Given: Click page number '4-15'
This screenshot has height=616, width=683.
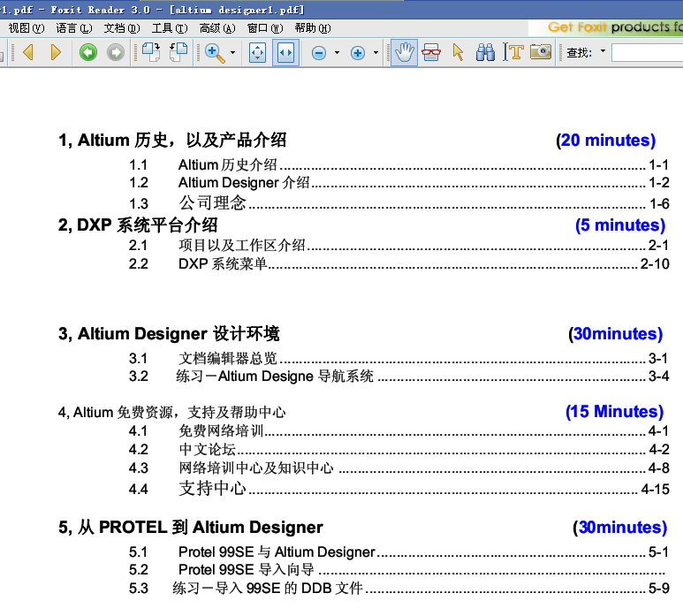Looking at the screenshot, I should pyautogui.click(x=655, y=490).
